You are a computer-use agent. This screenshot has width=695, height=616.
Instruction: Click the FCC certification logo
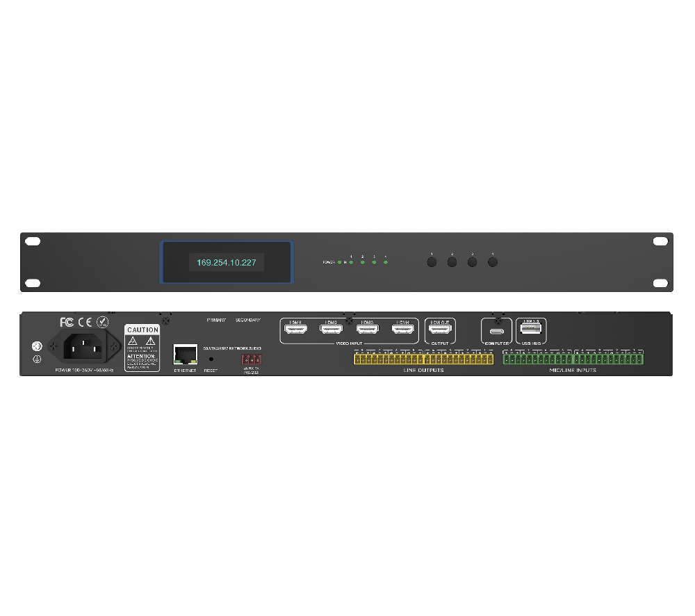coord(67,322)
